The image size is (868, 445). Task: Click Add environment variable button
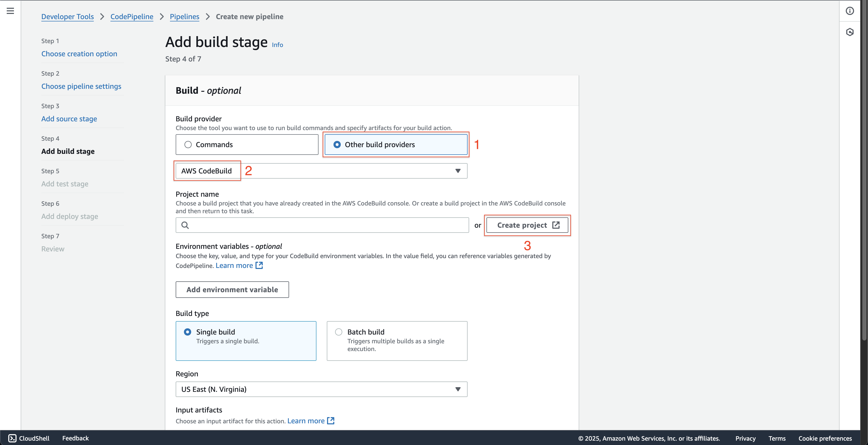[232, 290]
